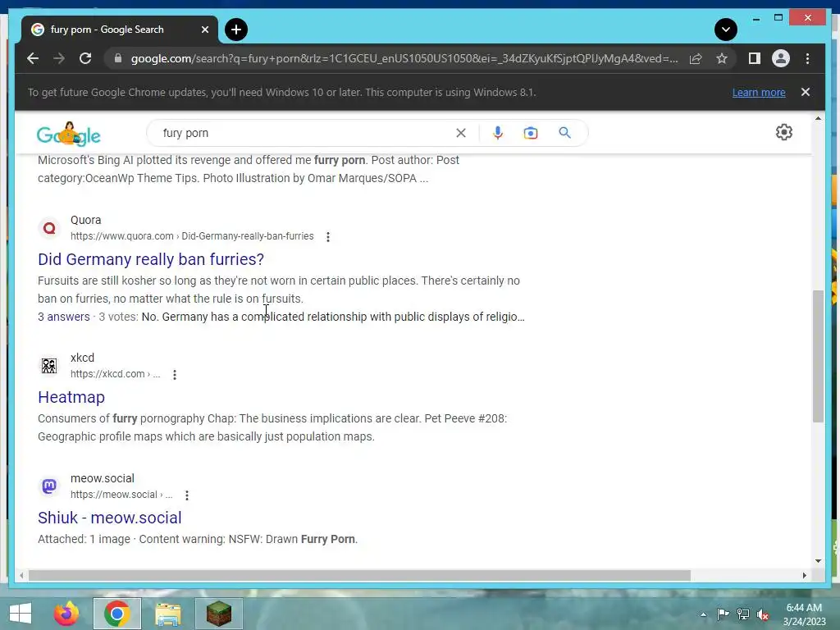This screenshot has height=630, width=840.
Task: Open Action Center flag icon
Action: click(x=723, y=614)
